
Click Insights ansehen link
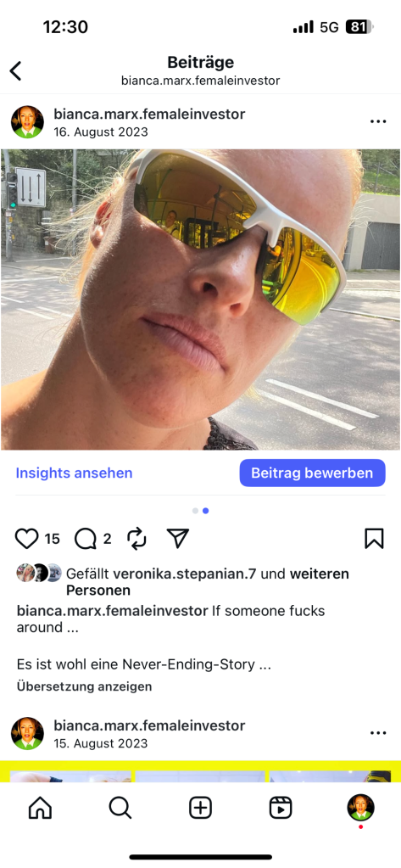[x=74, y=473]
